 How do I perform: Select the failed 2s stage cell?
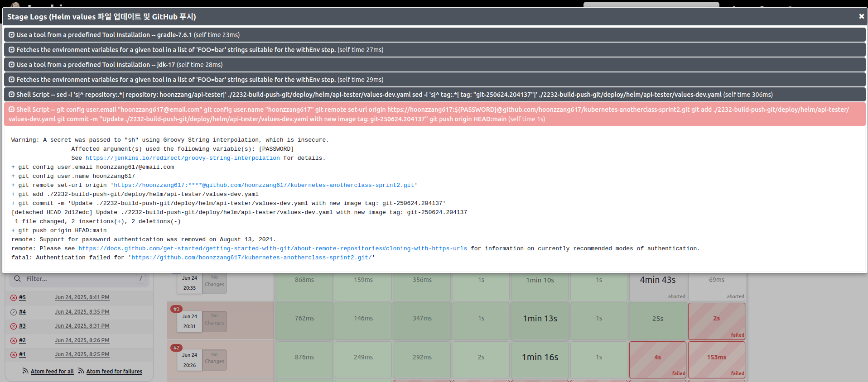click(x=717, y=321)
